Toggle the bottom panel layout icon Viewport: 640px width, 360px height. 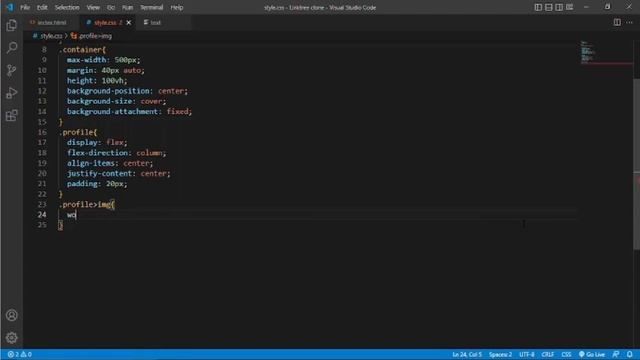pyautogui.click(x=549, y=7)
